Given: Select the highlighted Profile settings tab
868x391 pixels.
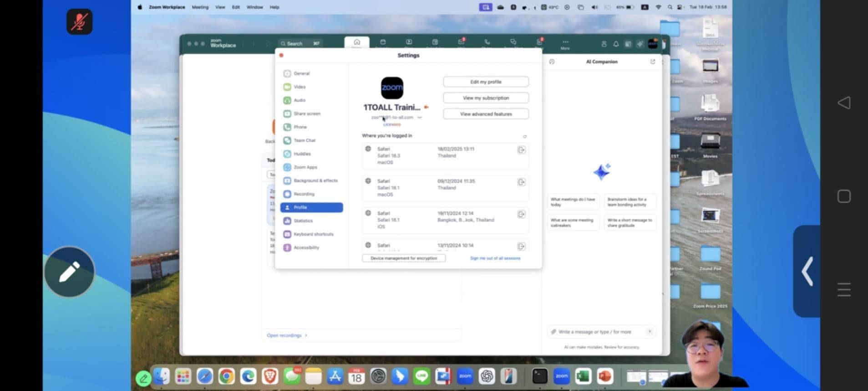Looking at the screenshot, I should coord(311,207).
